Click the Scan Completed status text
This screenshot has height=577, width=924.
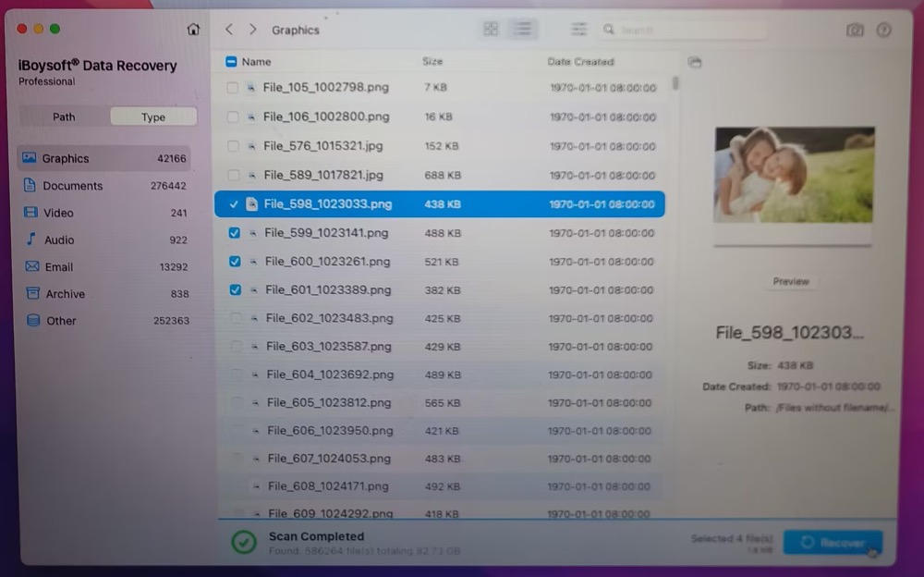[316, 536]
